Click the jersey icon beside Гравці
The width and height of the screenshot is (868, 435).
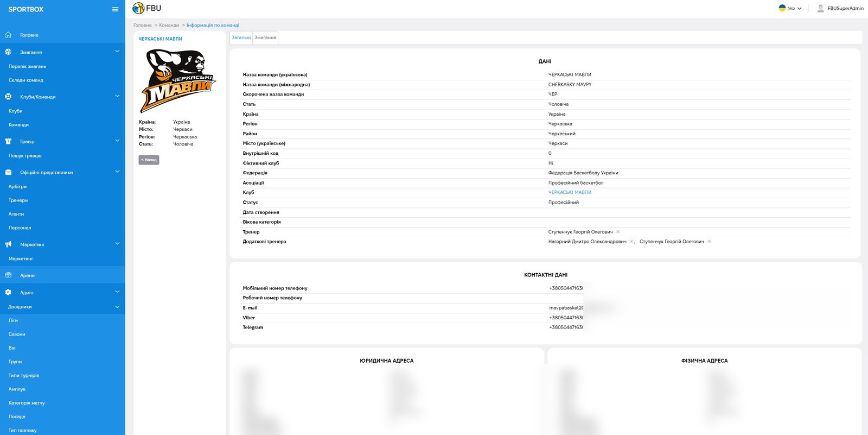(8, 141)
